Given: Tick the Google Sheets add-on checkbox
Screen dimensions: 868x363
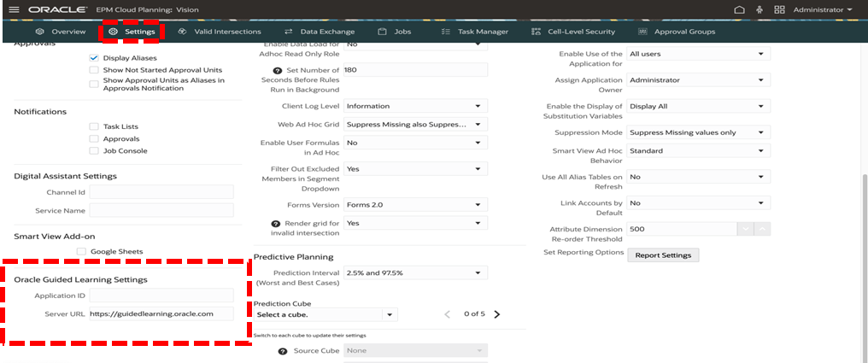Looking at the screenshot, I should pyautogui.click(x=82, y=252).
